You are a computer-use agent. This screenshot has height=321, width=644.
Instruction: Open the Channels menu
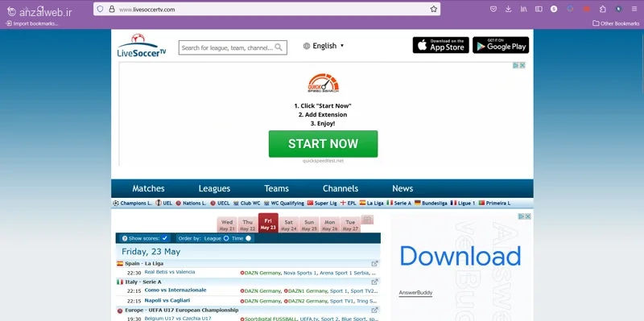341,188
